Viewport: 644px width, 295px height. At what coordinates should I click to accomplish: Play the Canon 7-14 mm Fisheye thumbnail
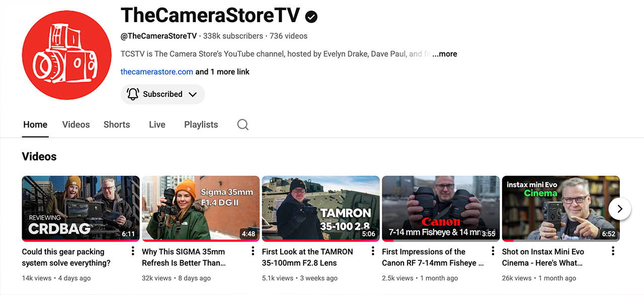[x=441, y=209]
